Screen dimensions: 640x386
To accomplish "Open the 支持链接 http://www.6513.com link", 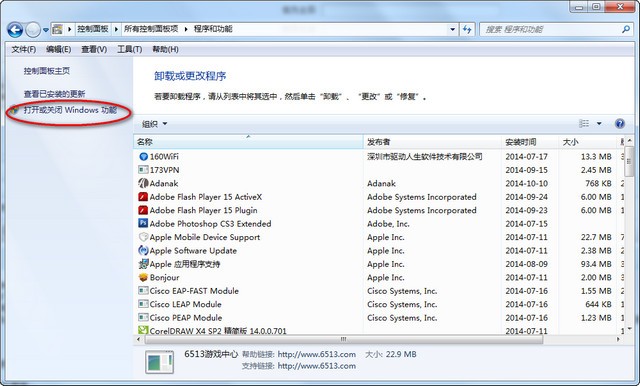I will click(316, 366).
